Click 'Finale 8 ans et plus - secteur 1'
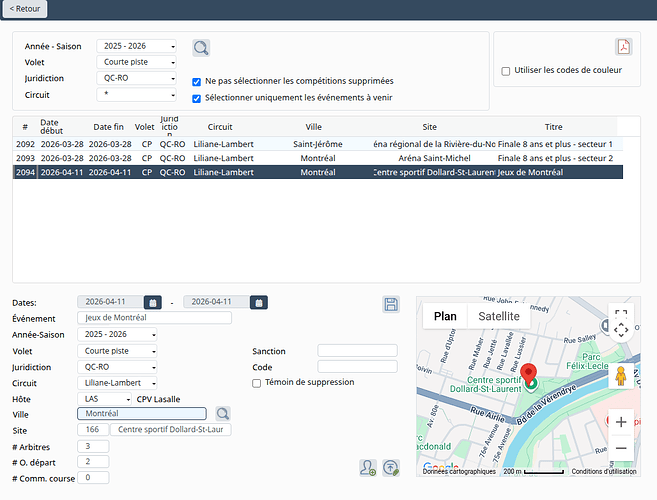This screenshot has height=500, width=657. click(x=555, y=144)
